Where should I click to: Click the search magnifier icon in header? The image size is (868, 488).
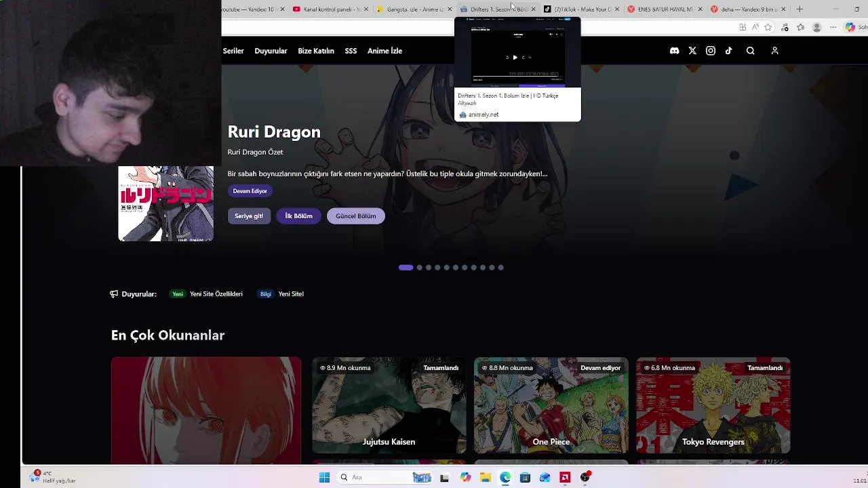751,51
